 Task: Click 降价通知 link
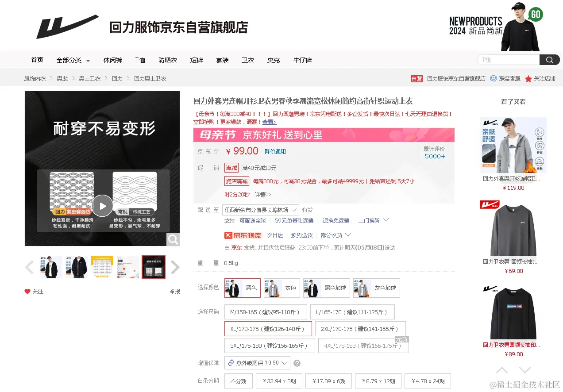click(x=275, y=151)
